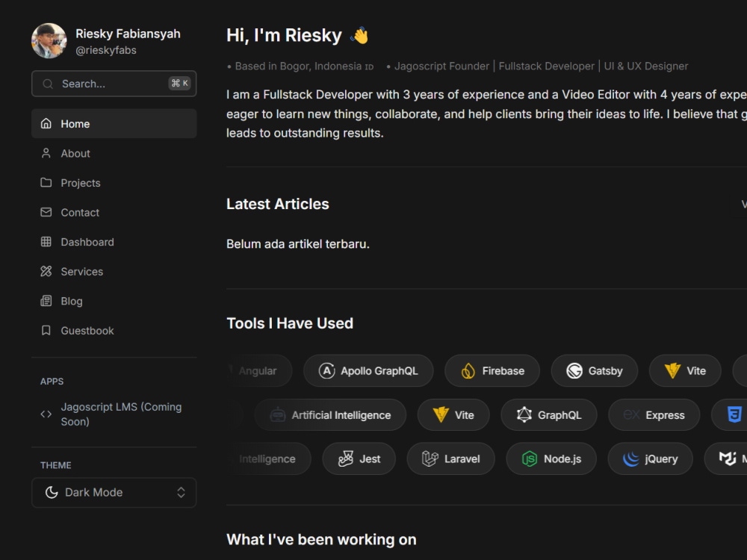Click the Guestbook bookmark icon
Viewport: 747px width, 560px height.
point(46,330)
